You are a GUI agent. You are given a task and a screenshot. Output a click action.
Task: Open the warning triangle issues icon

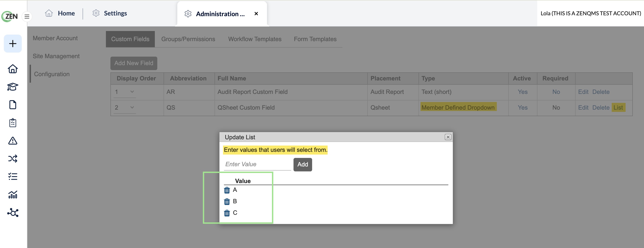click(13, 141)
